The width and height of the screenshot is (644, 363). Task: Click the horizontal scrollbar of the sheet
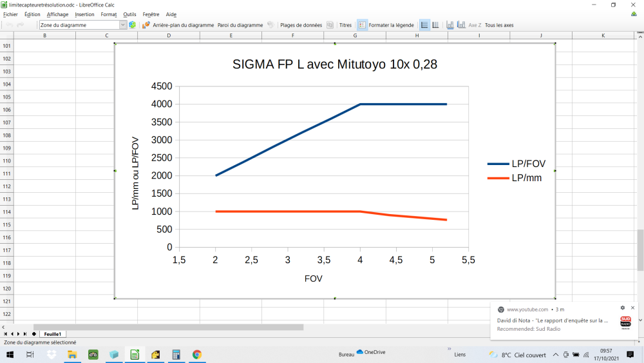[x=167, y=327]
